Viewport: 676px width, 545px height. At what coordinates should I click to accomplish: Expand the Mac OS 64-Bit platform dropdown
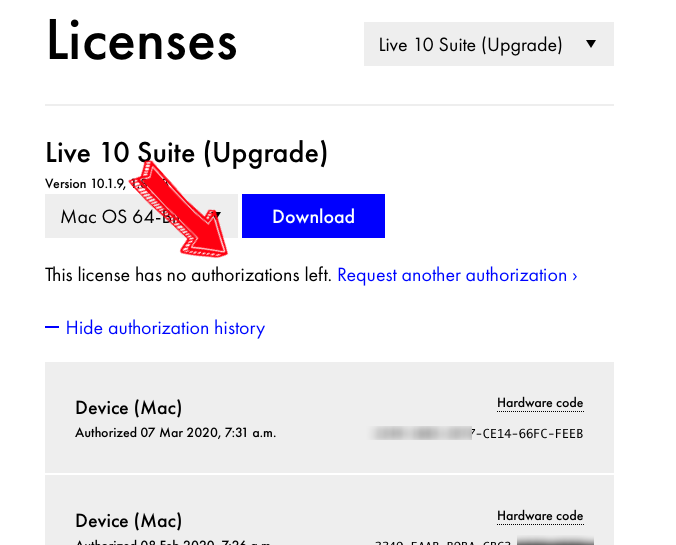(x=141, y=217)
